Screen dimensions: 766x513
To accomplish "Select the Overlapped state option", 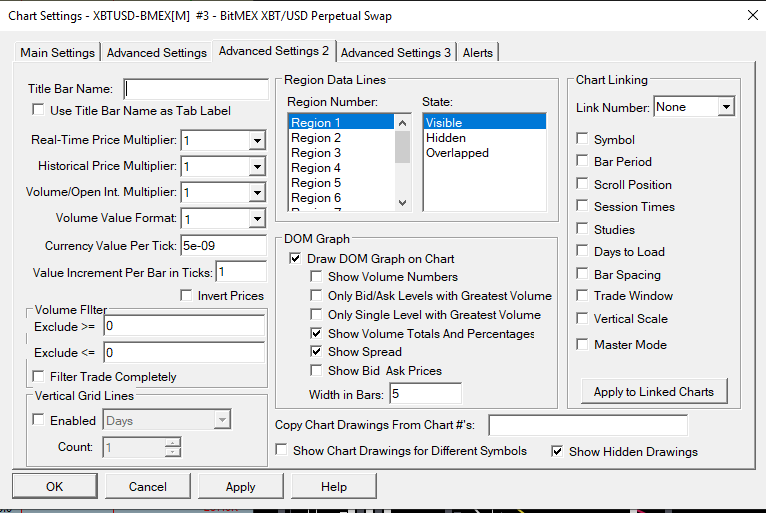I will click(x=485, y=153).
